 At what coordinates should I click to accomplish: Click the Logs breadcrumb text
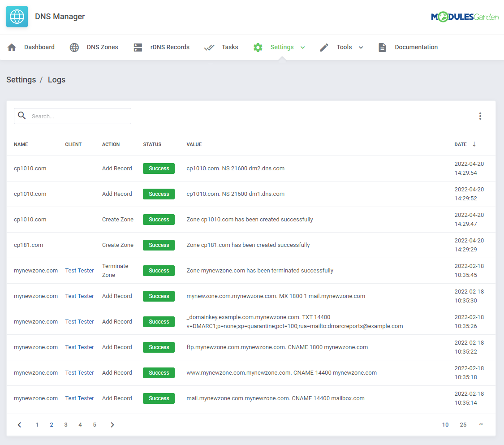pos(56,80)
